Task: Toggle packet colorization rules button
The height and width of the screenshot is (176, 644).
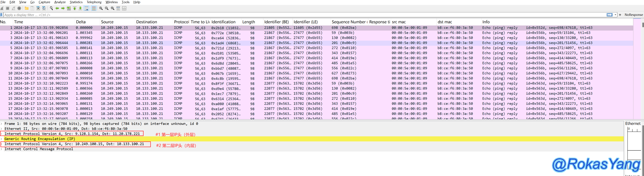Action: pyautogui.click(x=94, y=8)
